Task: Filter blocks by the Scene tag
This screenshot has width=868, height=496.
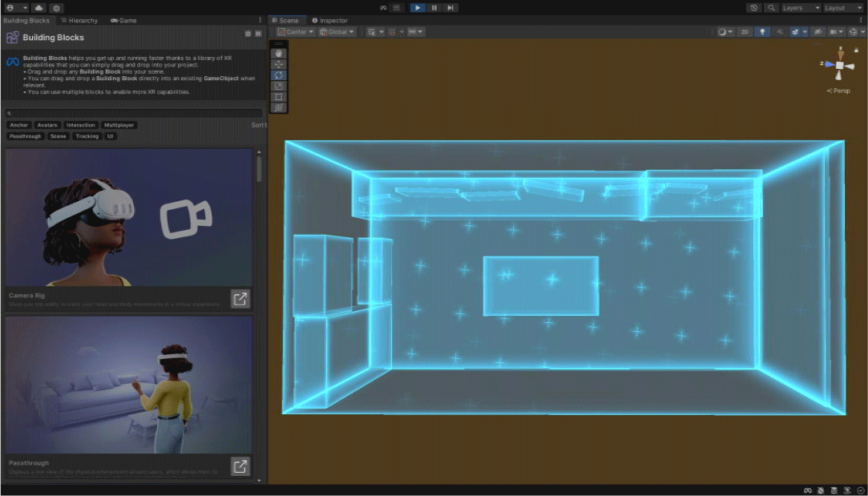Action: [x=59, y=136]
